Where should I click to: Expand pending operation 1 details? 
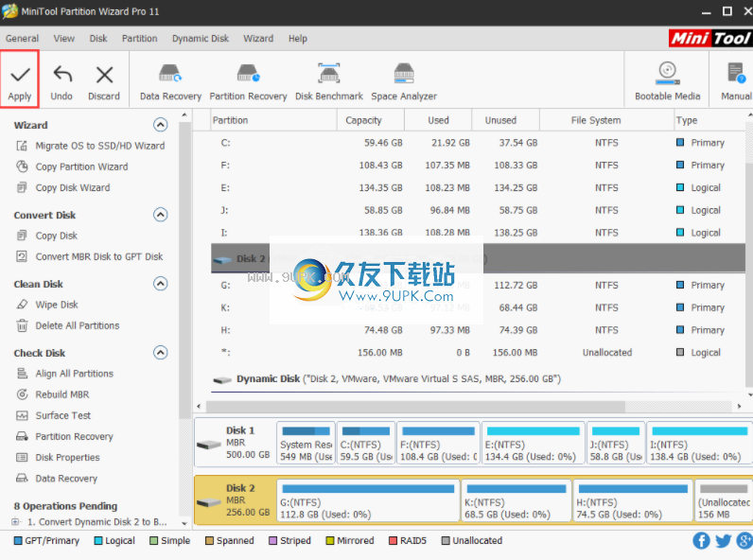pyautogui.click(x=15, y=521)
